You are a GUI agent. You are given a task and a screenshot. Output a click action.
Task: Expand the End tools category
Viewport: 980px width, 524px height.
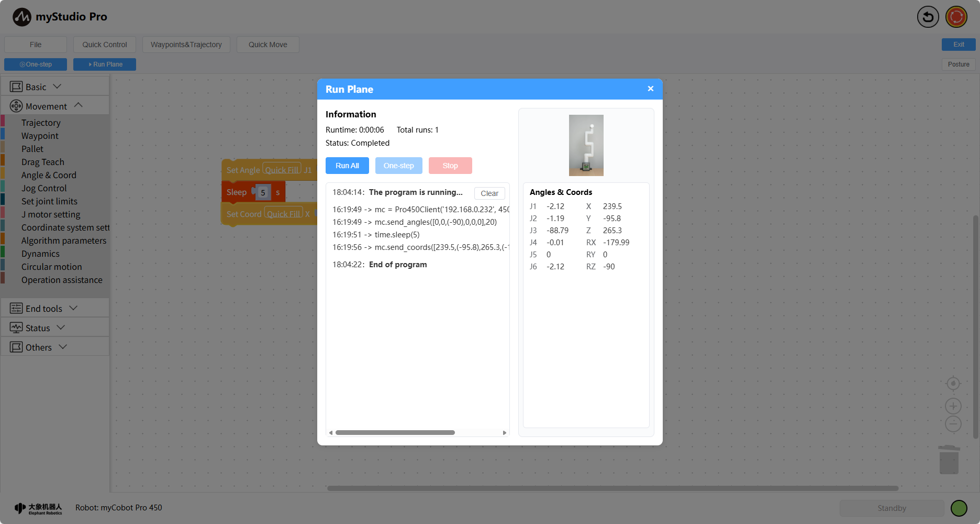44,309
